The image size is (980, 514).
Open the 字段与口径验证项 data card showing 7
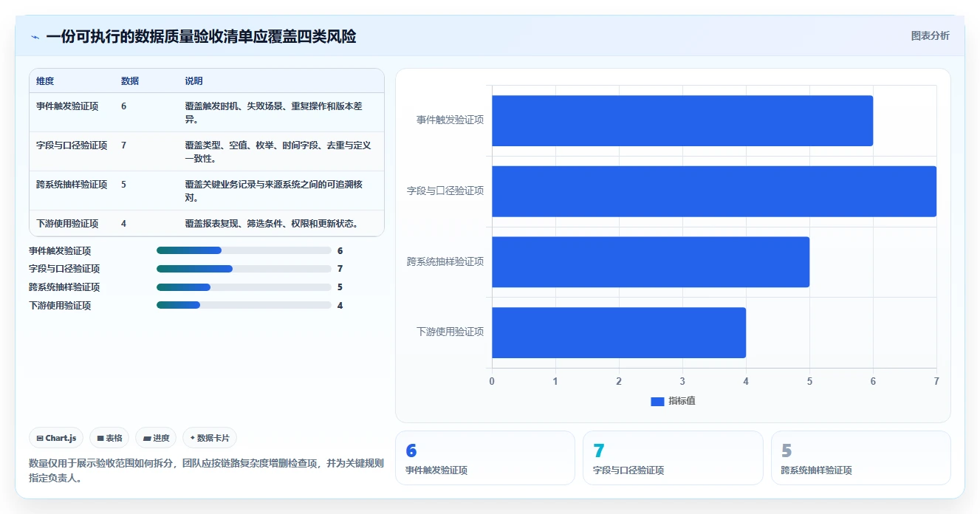673,458
